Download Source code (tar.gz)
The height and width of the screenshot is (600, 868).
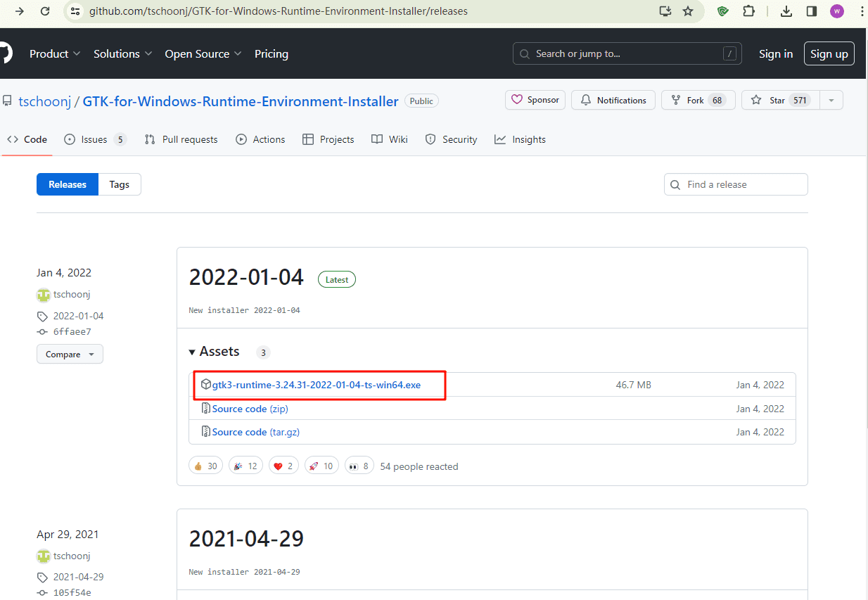[256, 432]
